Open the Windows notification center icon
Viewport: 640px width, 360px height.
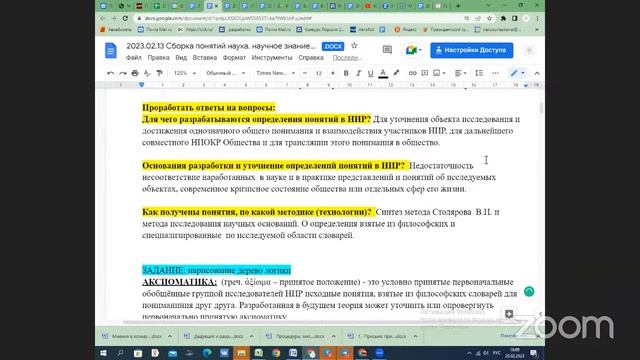tap(534, 353)
